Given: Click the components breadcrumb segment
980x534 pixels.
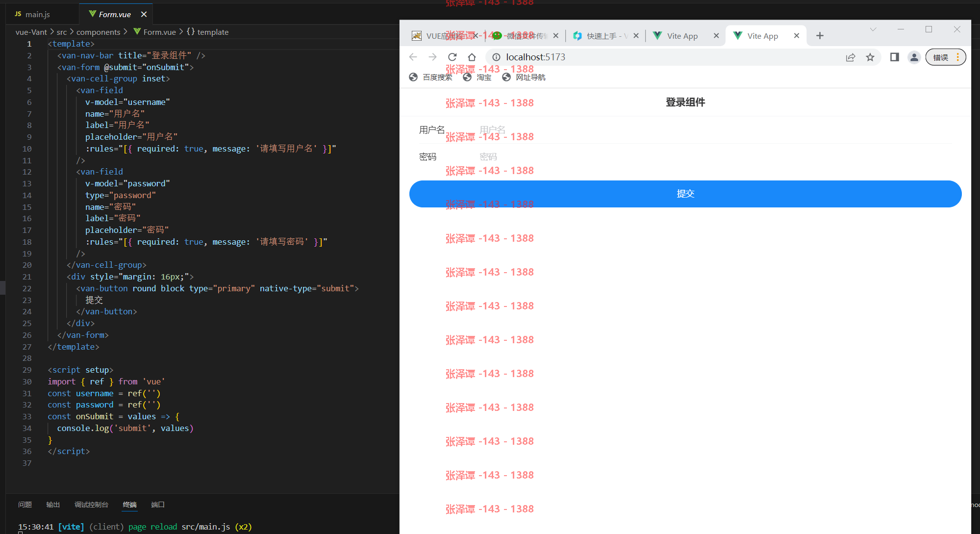Looking at the screenshot, I should (x=98, y=32).
